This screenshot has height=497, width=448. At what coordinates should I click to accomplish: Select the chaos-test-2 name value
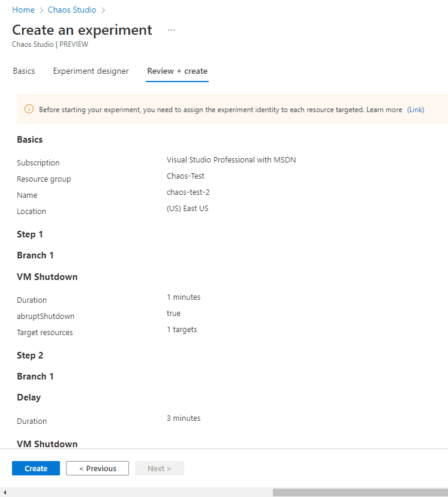click(x=188, y=192)
